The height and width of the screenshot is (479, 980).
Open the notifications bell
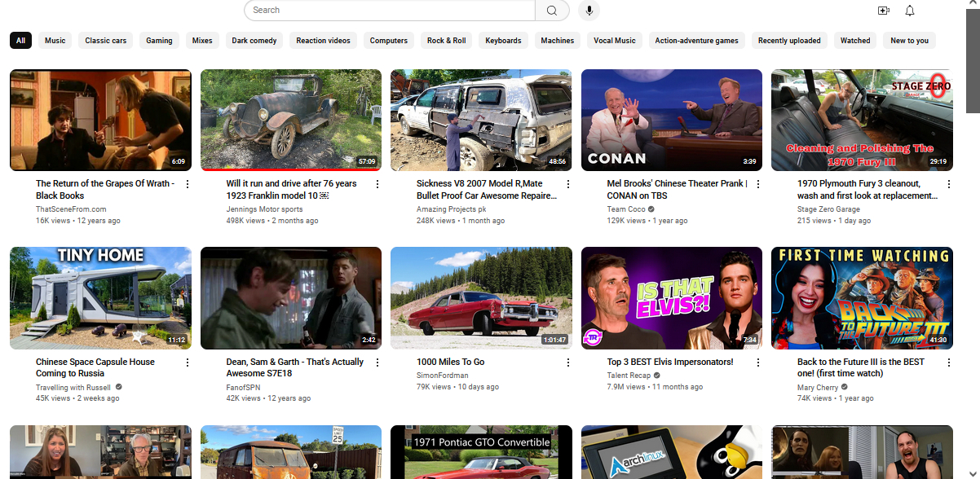click(x=910, y=11)
